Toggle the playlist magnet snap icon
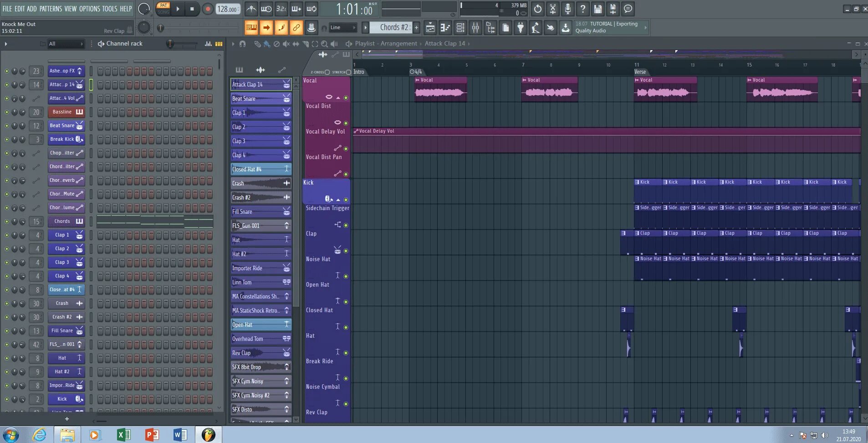The height and width of the screenshot is (443, 868). pos(242,44)
